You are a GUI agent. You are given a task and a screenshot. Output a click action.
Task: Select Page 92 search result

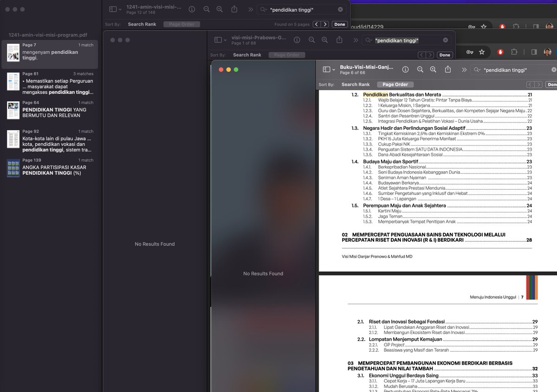tap(50, 141)
